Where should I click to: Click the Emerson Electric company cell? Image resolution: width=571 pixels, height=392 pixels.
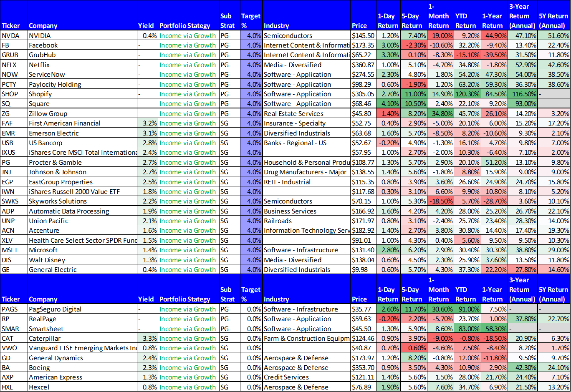[x=82, y=133]
